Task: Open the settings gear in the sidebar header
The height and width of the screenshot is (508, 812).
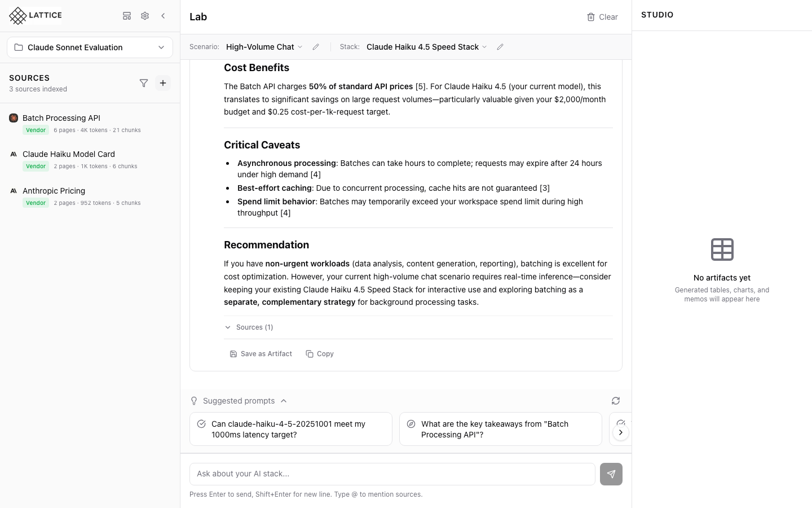Action: click(145, 16)
